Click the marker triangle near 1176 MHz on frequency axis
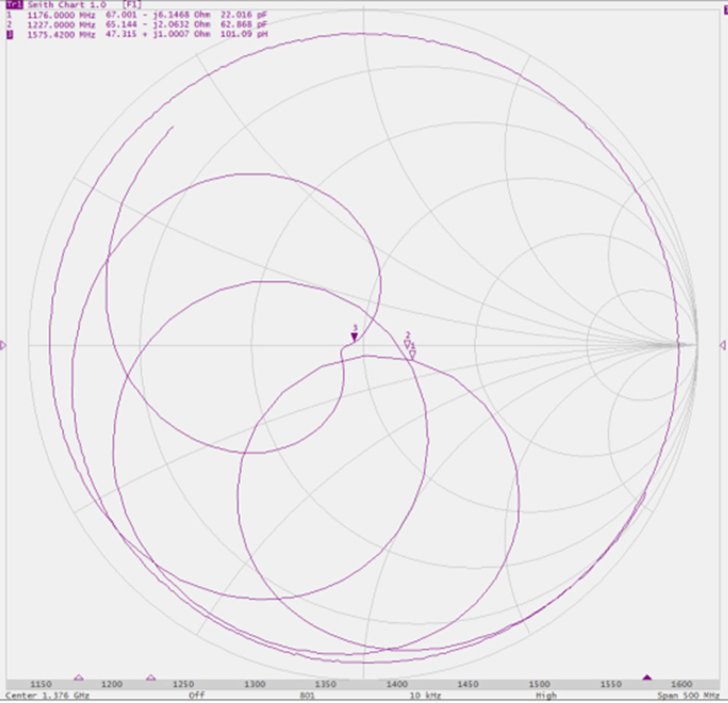Viewport: 728px width, 703px height. coord(78,678)
